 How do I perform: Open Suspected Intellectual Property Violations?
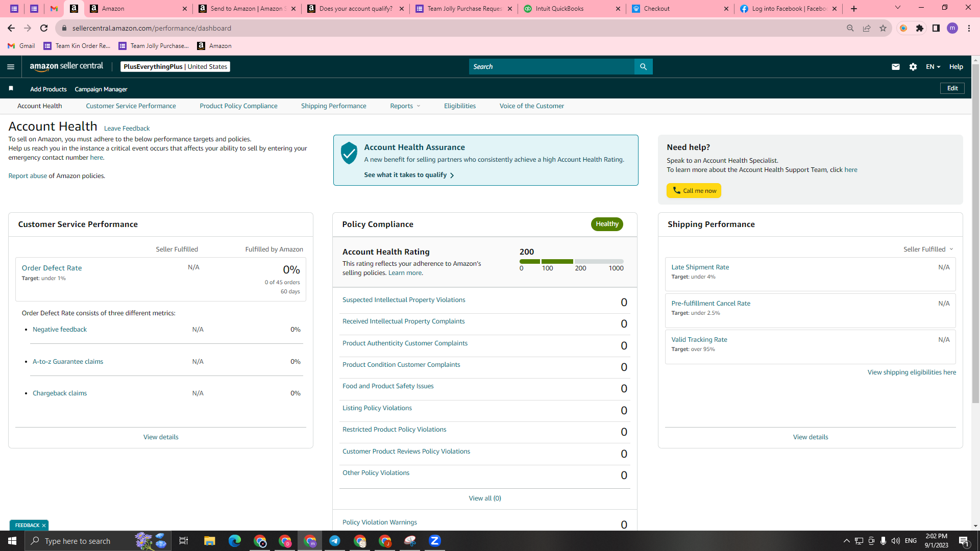coord(404,300)
